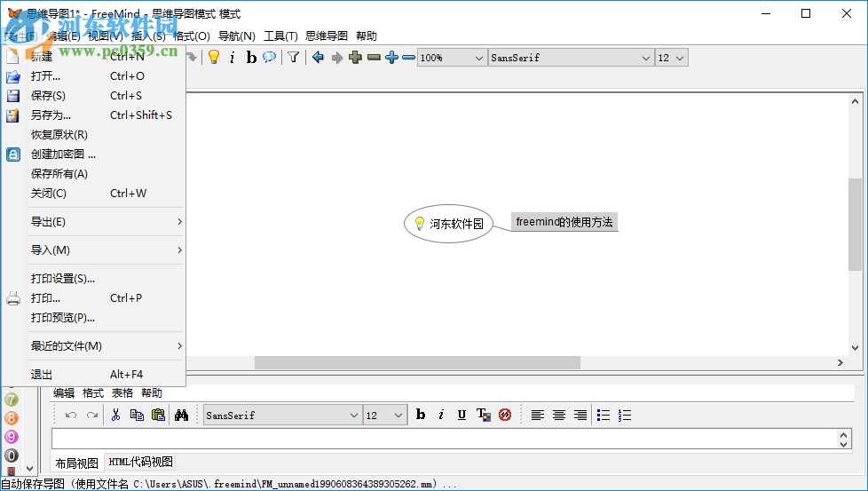Toggle underline in the note editor

[462, 415]
